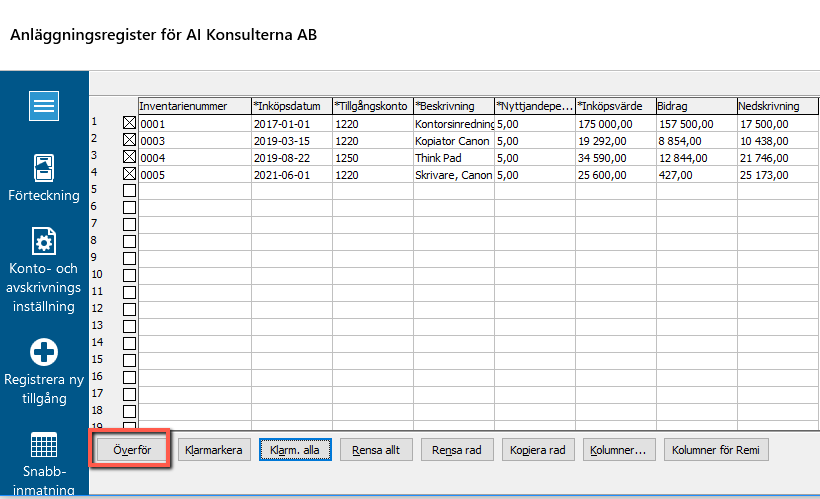
Task: Select row header number 8
Action: 94,241
